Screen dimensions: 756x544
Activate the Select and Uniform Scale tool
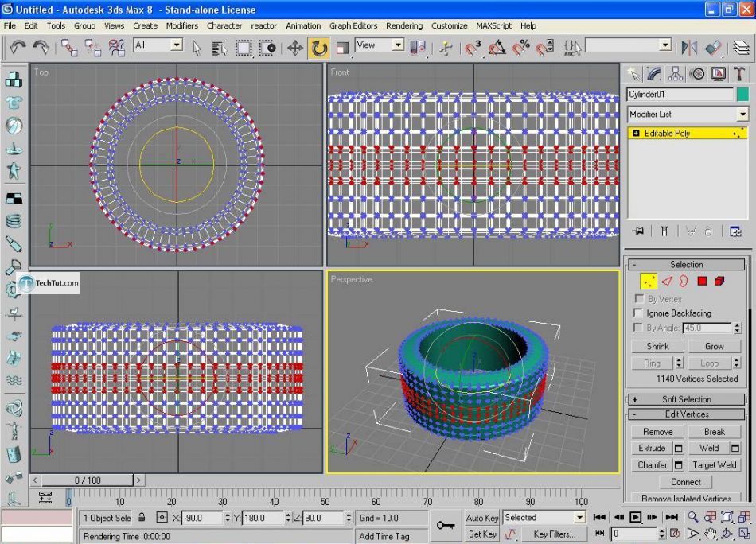342,48
